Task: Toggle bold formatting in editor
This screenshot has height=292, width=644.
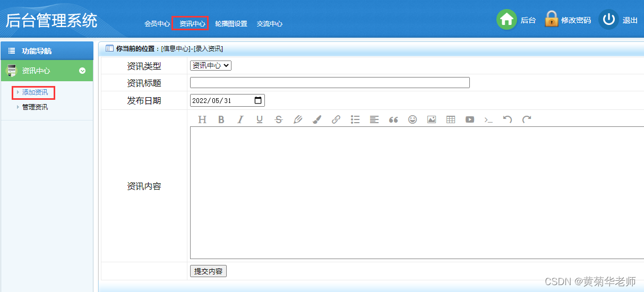Action: (x=221, y=119)
